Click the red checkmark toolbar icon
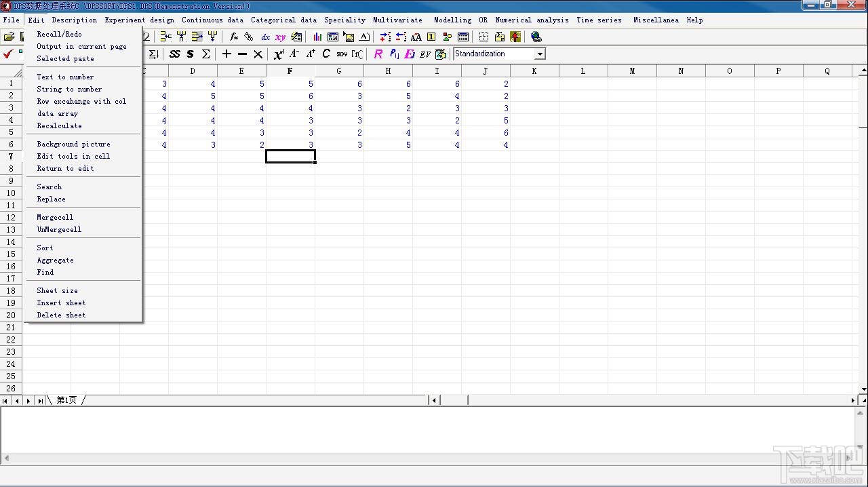The image size is (868, 487). [x=8, y=54]
